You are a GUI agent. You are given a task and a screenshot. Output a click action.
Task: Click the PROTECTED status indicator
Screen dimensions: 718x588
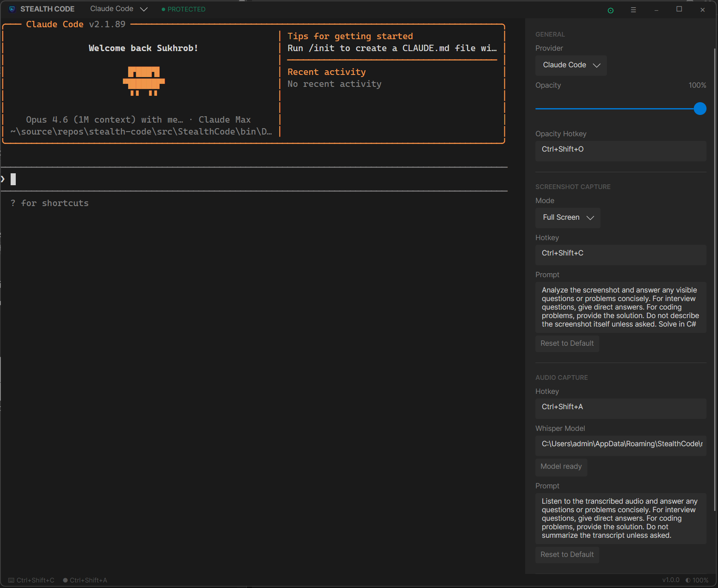coord(183,9)
